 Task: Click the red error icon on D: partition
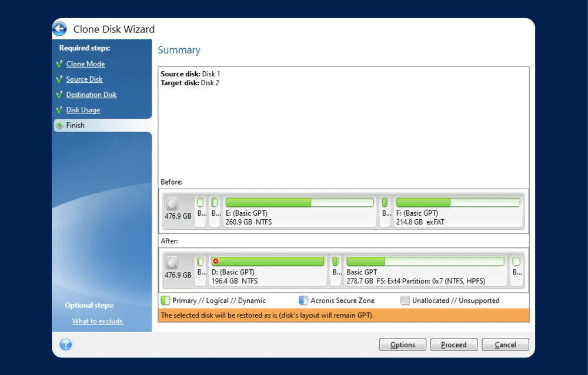pos(216,261)
